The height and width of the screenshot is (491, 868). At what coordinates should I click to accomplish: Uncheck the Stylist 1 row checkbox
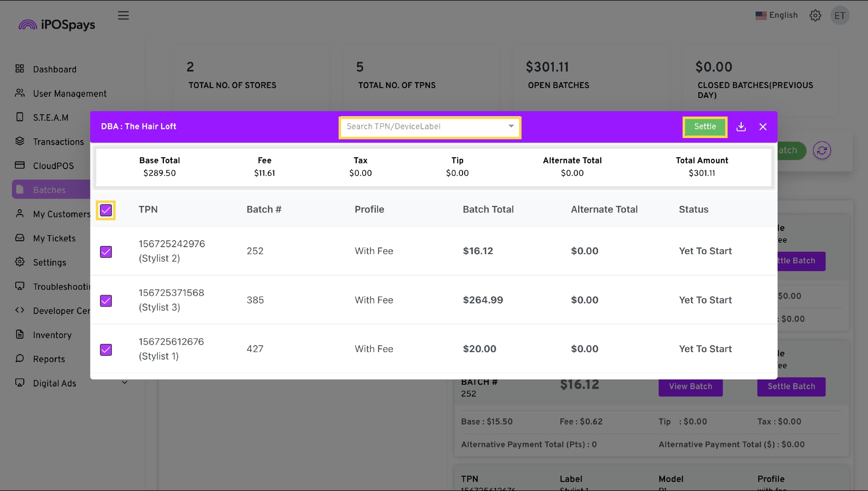click(x=106, y=350)
